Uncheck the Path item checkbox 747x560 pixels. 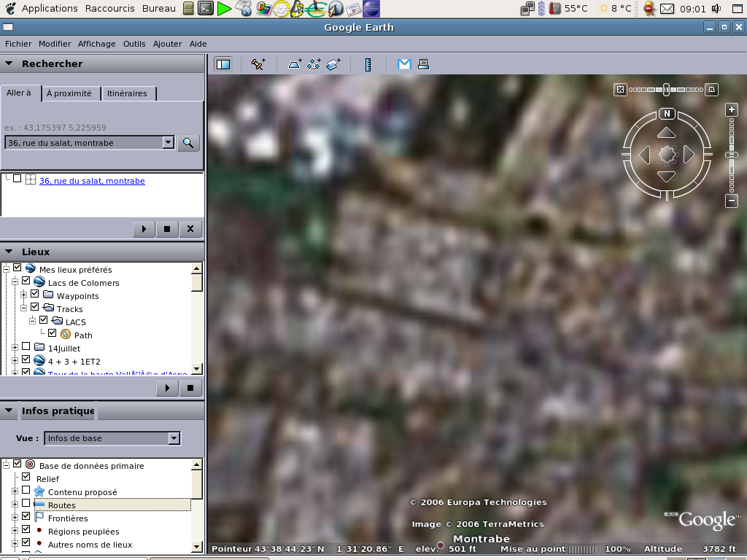(53, 333)
